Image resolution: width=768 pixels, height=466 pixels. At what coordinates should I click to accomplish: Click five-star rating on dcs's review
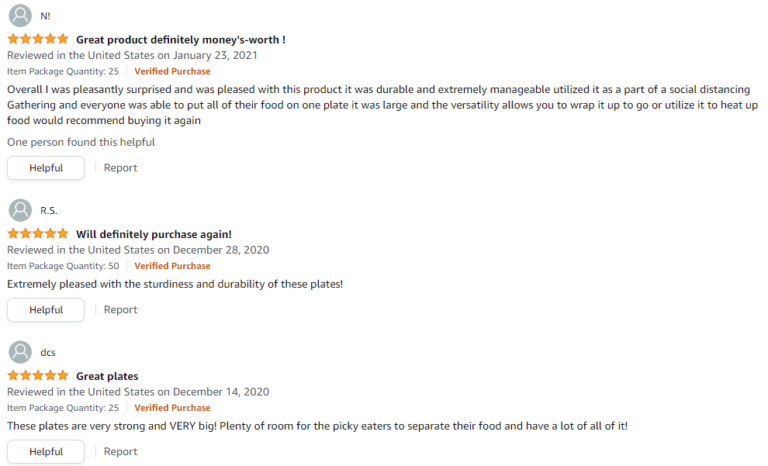tap(38, 376)
